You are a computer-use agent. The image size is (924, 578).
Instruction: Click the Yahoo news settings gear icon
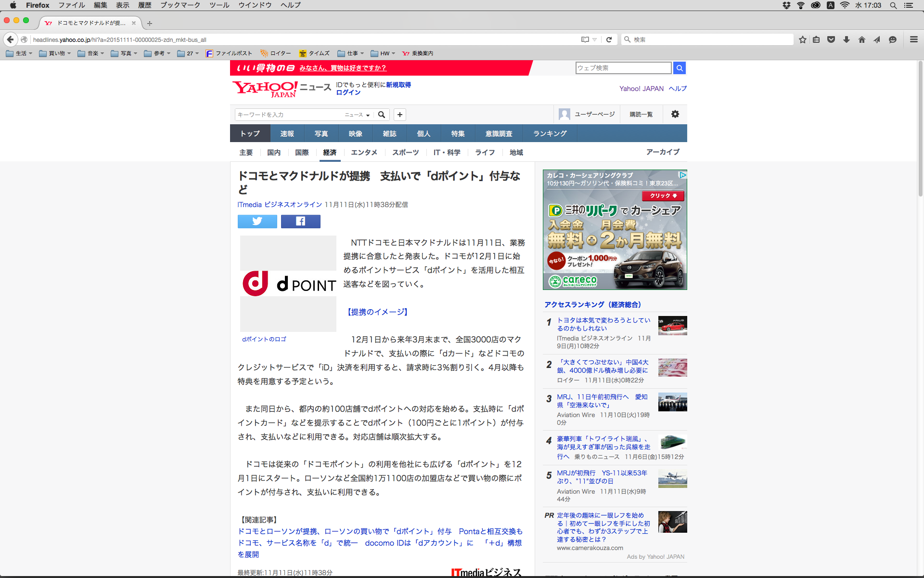coord(675,114)
